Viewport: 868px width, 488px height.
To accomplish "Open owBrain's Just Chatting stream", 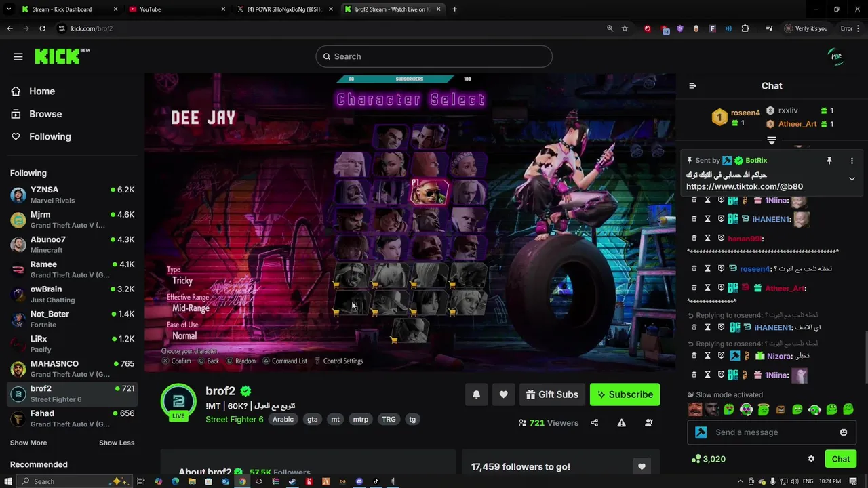I will 72,294.
